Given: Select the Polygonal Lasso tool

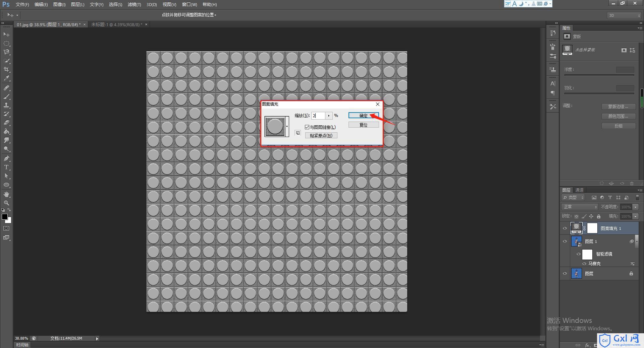Looking at the screenshot, I should coord(6,52).
